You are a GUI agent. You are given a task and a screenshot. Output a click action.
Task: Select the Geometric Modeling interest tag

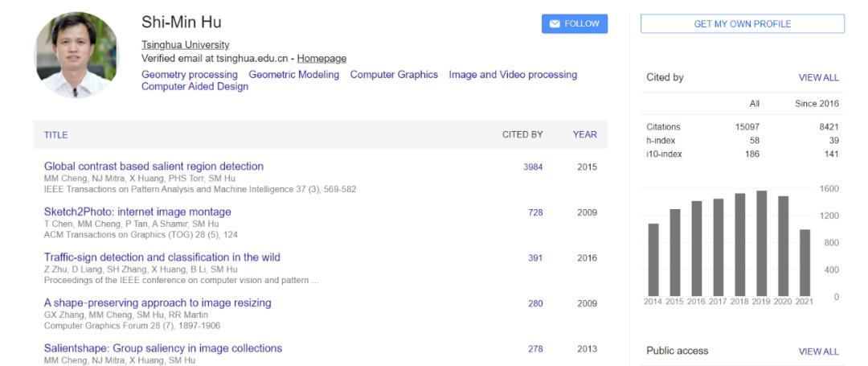293,75
